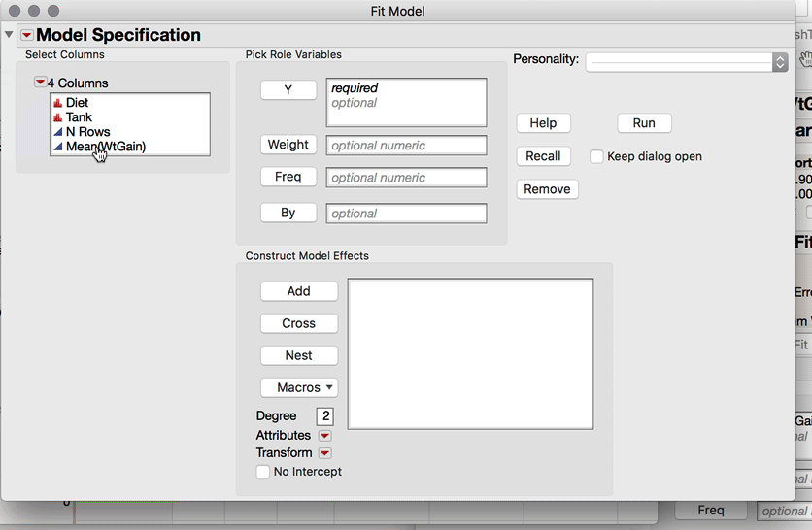
Task: Select the Tank column
Action: 79,117
